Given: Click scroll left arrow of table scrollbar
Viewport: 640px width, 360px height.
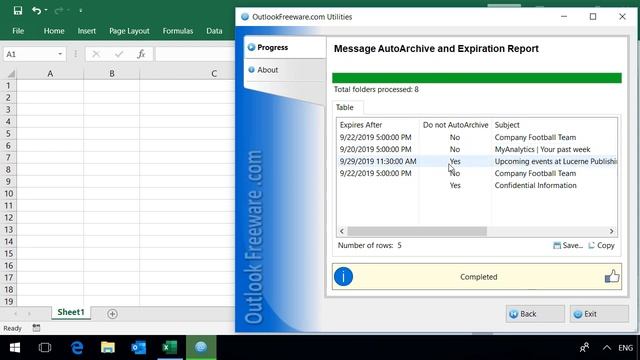Looking at the screenshot, I should point(342,231).
